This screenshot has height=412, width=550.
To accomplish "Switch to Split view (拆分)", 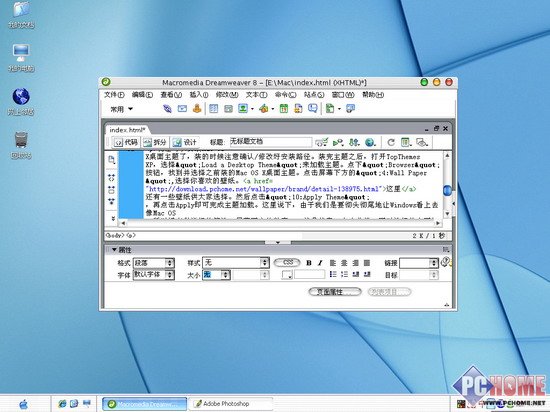I will (155, 142).
